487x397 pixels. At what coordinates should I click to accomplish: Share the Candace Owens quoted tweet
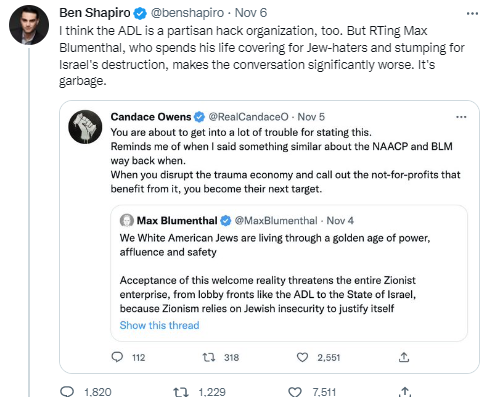tap(404, 357)
